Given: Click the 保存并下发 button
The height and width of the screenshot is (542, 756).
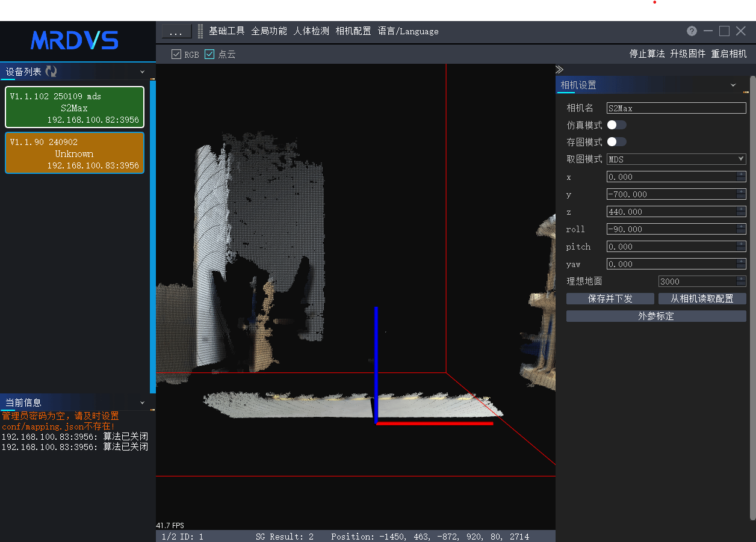Looking at the screenshot, I should point(610,299).
